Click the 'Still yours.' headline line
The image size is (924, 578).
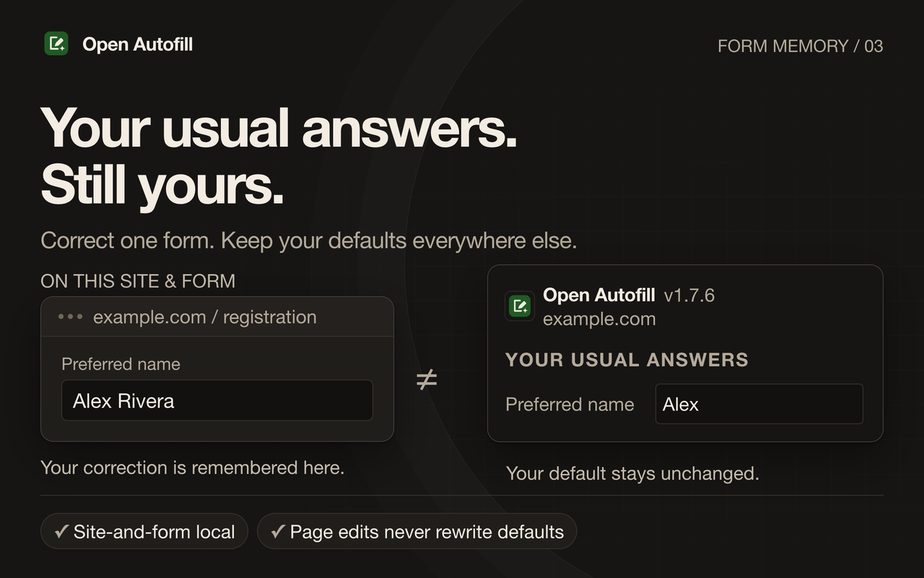(x=162, y=186)
